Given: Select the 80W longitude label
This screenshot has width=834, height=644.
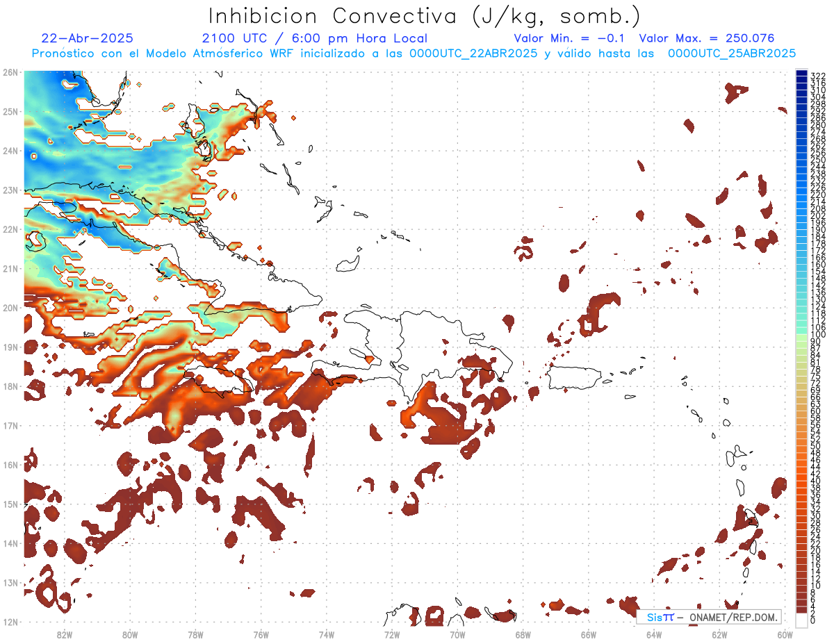Looking at the screenshot, I should pyautogui.click(x=130, y=634).
